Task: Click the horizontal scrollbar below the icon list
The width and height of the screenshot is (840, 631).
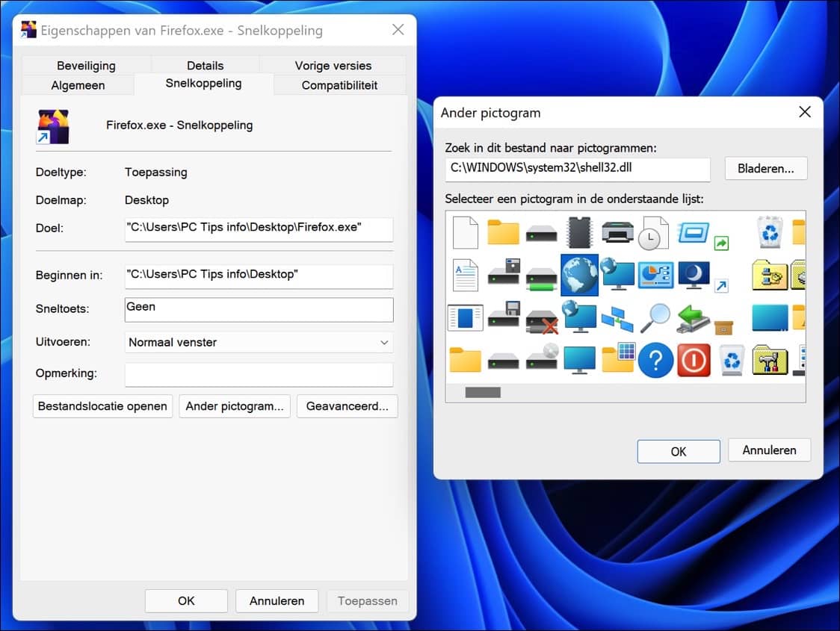Action: [x=482, y=391]
